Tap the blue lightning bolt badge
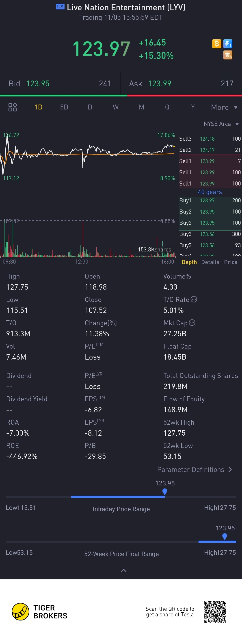This screenshot has width=242, height=644. click(228, 44)
